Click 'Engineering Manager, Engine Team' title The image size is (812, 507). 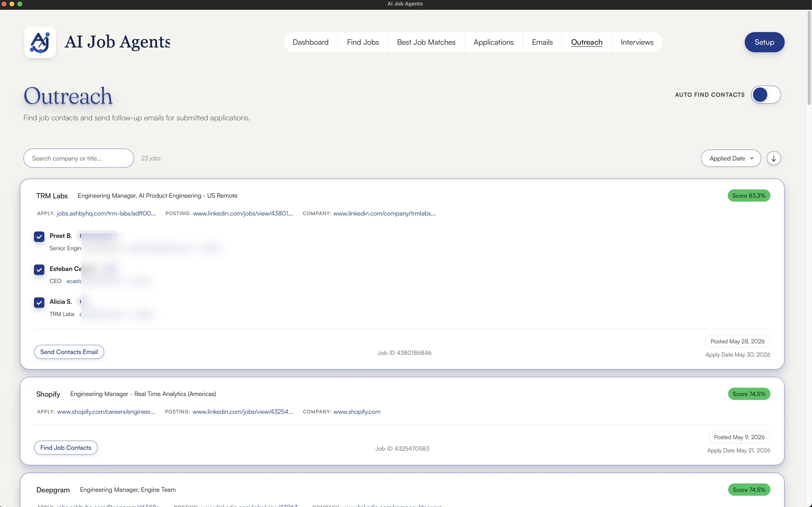coord(128,490)
